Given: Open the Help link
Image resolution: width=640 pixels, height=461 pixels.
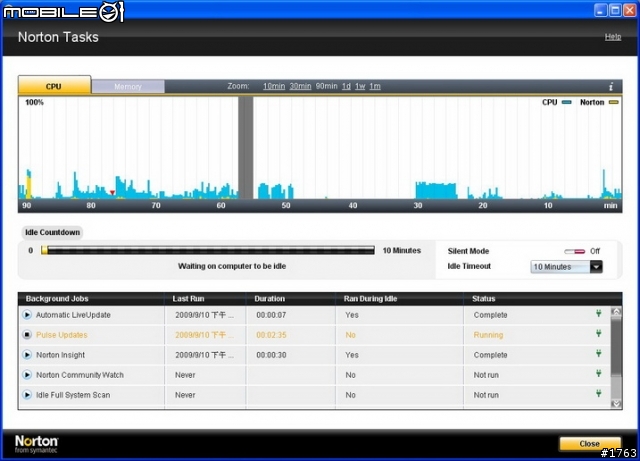Looking at the screenshot, I should click(x=613, y=37).
